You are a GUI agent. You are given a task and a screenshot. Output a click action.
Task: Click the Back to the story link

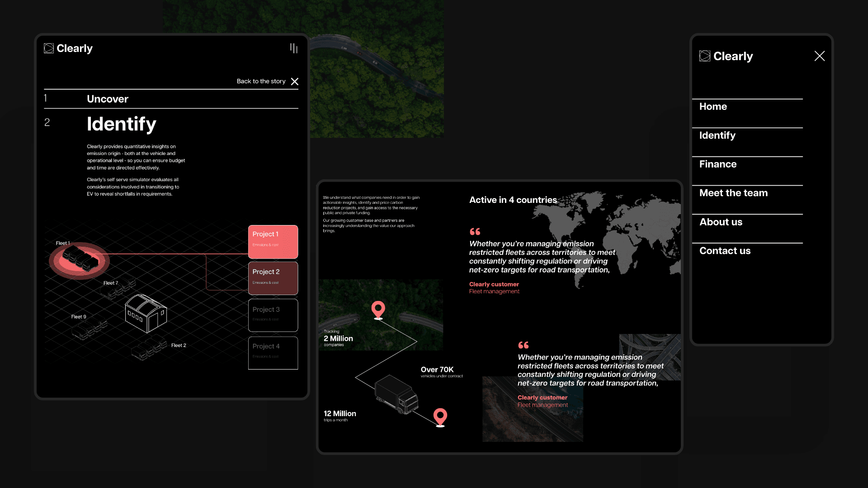click(x=261, y=81)
